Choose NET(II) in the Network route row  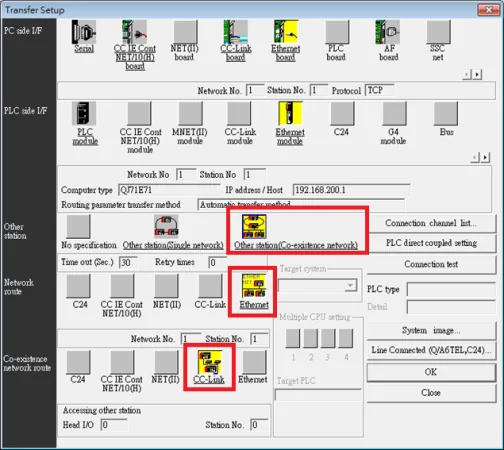tap(166, 286)
